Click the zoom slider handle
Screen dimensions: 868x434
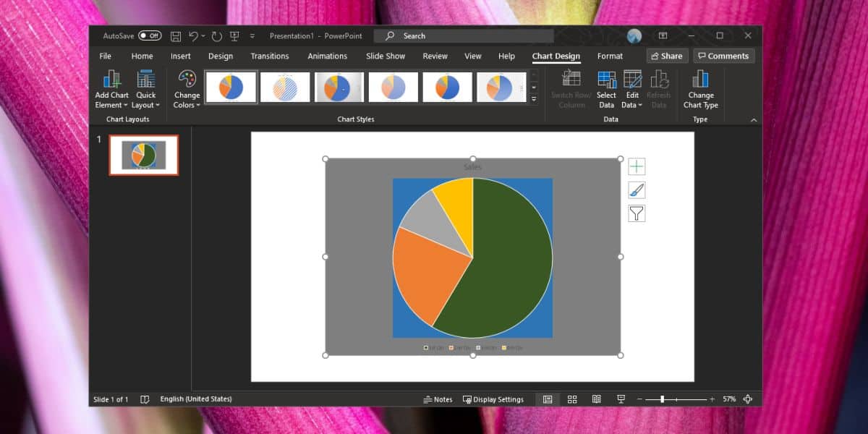tap(662, 399)
